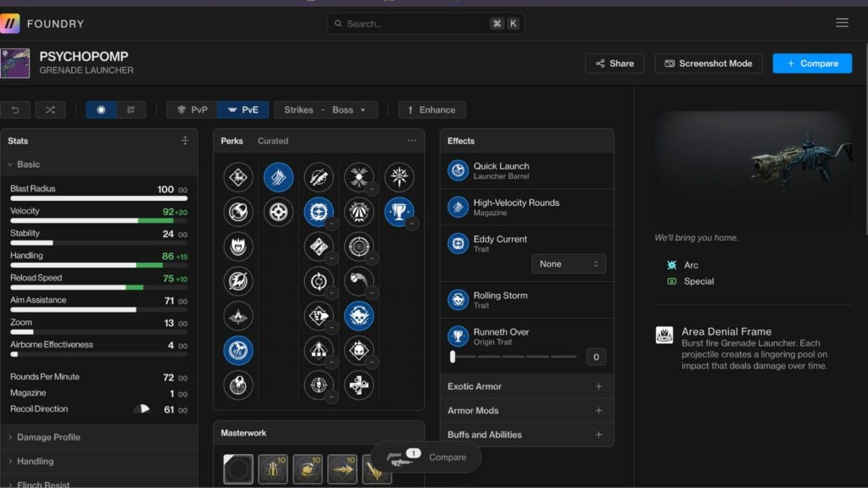Click the Area Denial Frame icon
The width and height of the screenshot is (868, 488).
tap(665, 335)
